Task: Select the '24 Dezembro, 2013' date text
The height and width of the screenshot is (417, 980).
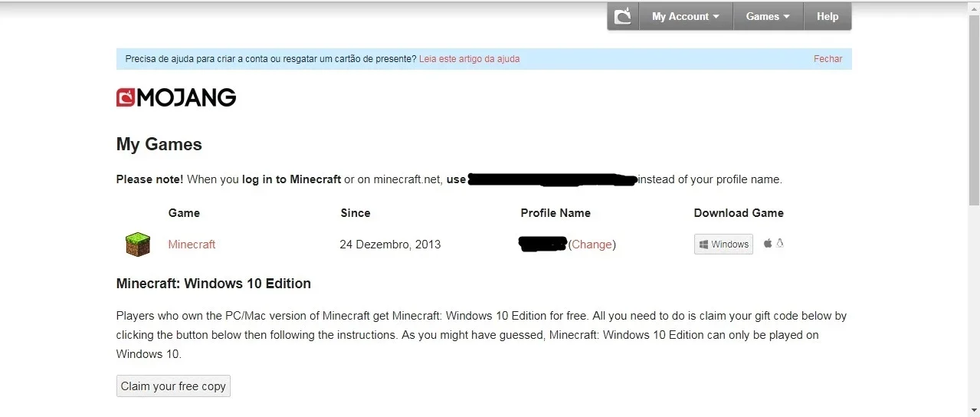Action: click(390, 245)
